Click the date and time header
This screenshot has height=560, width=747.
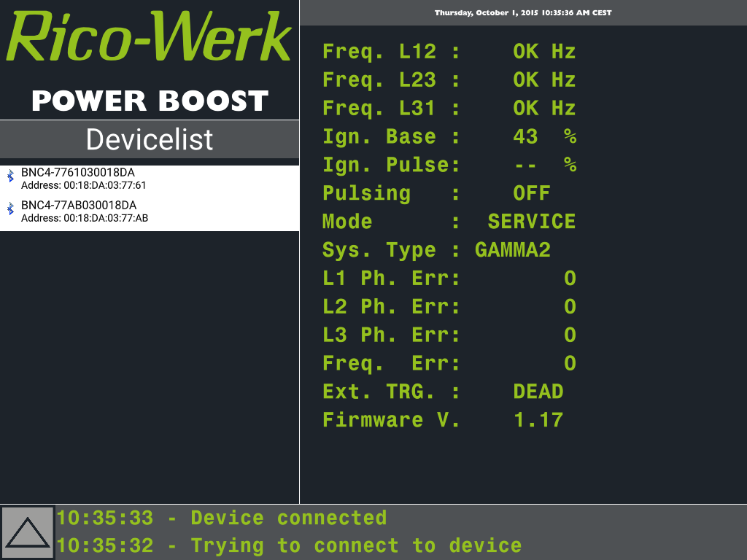tap(523, 13)
